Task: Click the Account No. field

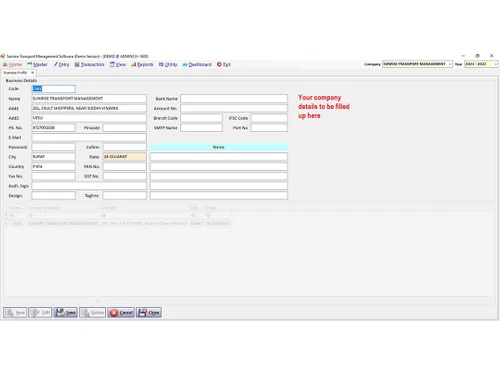Action: (x=234, y=108)
